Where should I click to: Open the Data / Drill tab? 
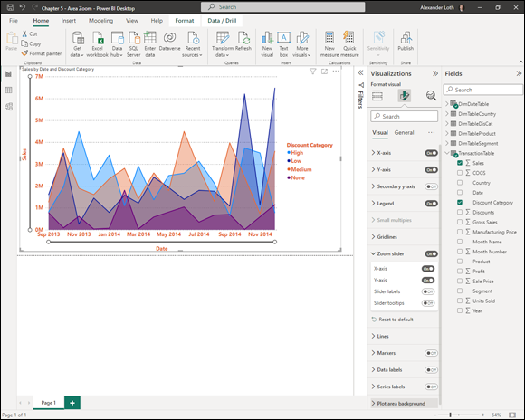(222, 21)
